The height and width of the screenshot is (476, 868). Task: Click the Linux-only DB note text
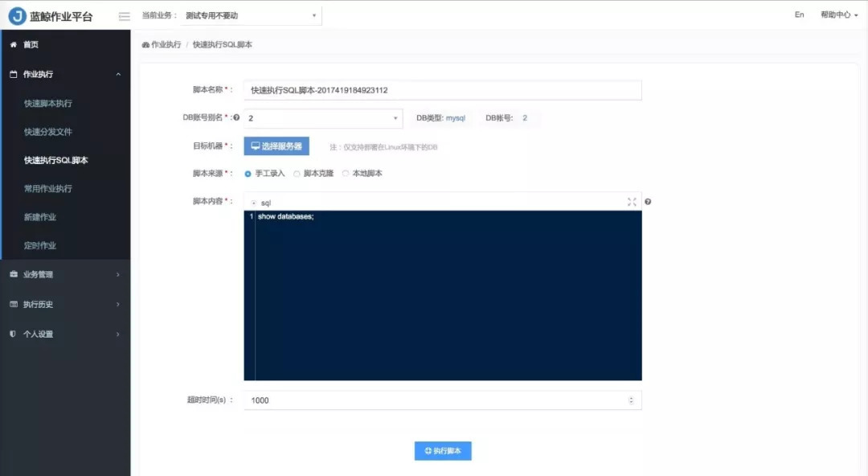pos(383,147)
